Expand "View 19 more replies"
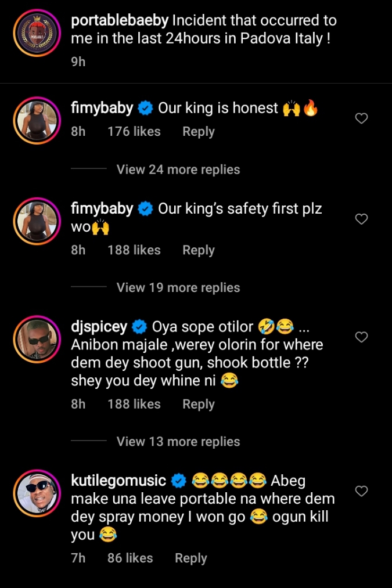The width and height of the screenshot is (392, 588). coord(178,287)
